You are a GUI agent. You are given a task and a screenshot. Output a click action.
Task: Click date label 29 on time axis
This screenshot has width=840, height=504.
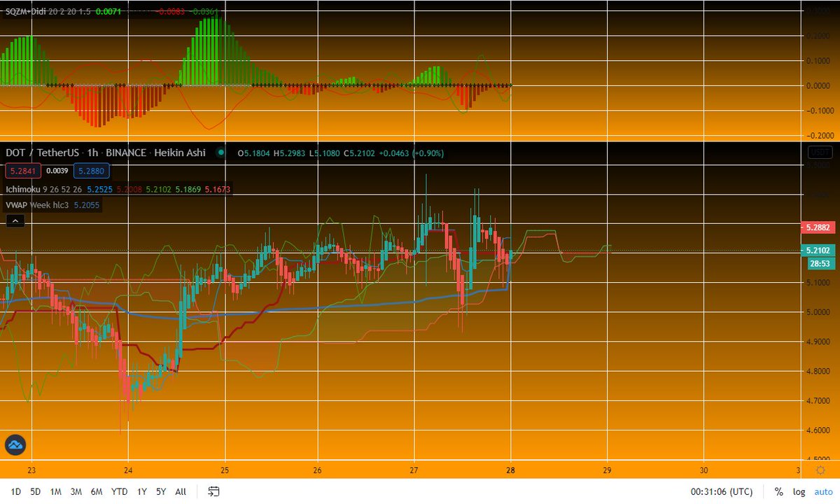tap(608, 470)
